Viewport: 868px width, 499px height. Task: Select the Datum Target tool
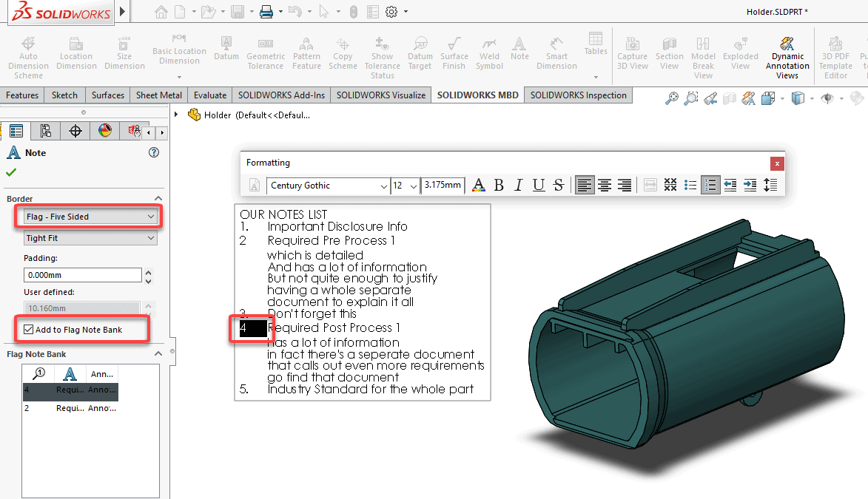click(x=420, y=53)
